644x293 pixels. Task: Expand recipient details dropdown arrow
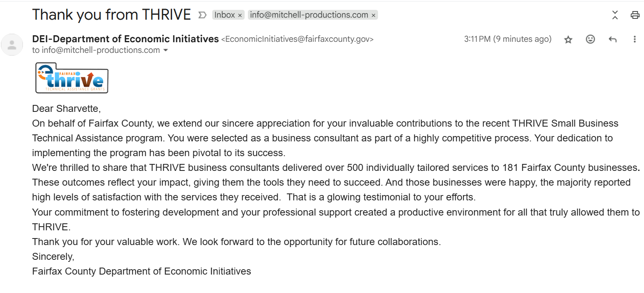(x=166, y=50)
